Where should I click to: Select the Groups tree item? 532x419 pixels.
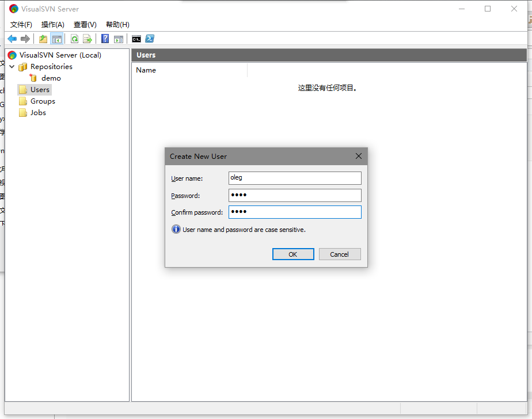coord(43,101)
